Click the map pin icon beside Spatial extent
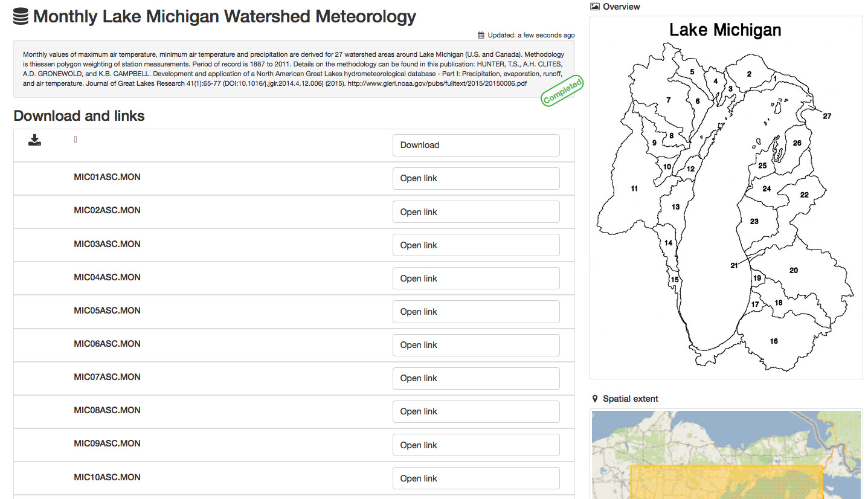 point(595,399)
